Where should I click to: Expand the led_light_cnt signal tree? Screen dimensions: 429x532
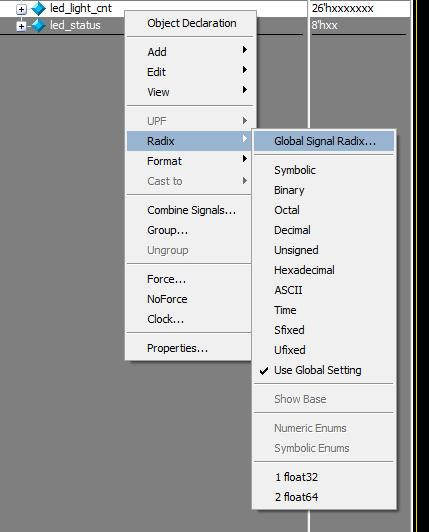click(x=21, y=9)
